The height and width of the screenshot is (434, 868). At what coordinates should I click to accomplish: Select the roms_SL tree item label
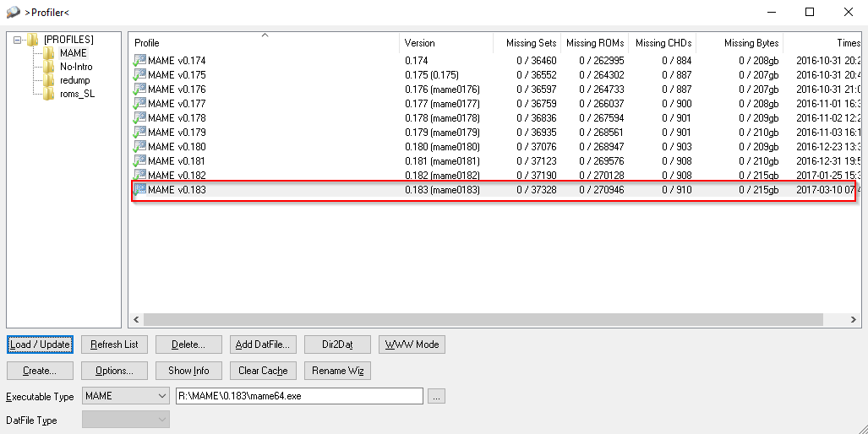click(78, 94)
